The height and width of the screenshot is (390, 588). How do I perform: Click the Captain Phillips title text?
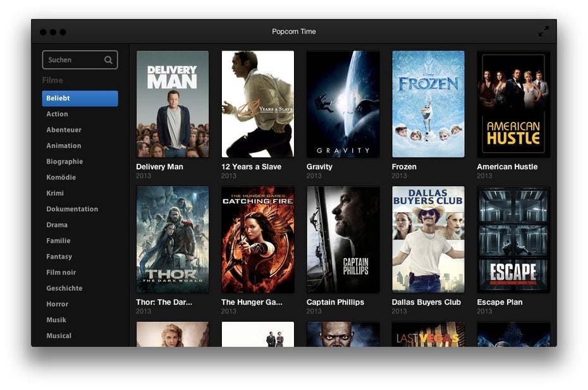point(335,302)
